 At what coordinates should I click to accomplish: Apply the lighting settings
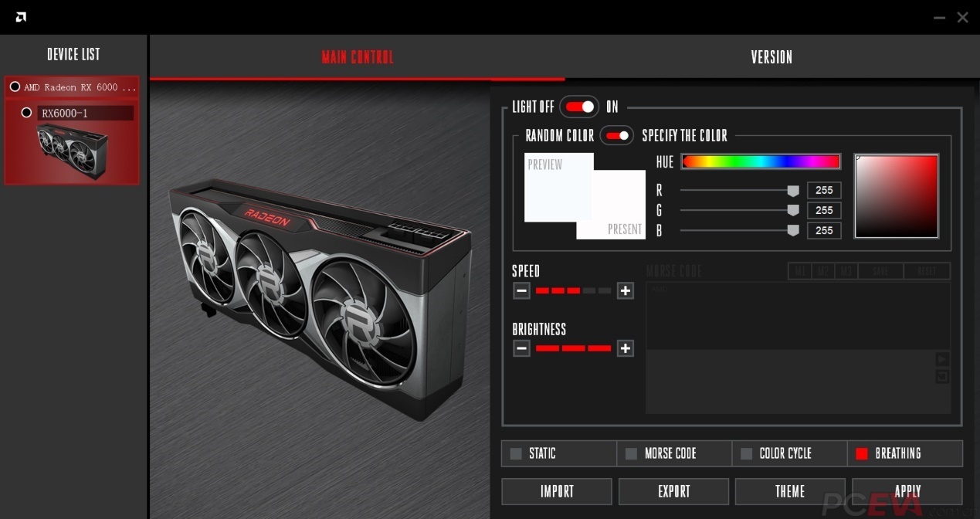click(907, 491)
